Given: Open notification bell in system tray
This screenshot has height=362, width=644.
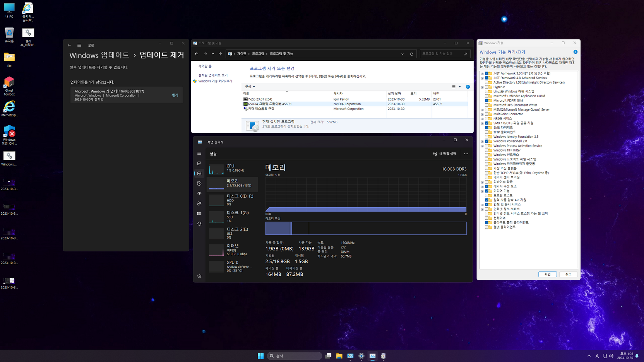Looking at the screenshot, I should [x=637, y=356].
